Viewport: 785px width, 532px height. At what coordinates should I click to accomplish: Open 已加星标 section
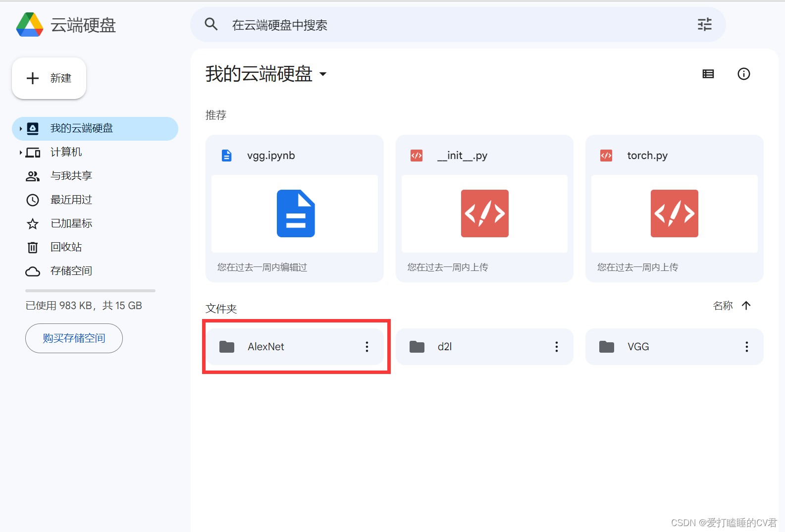click(95, 224)
